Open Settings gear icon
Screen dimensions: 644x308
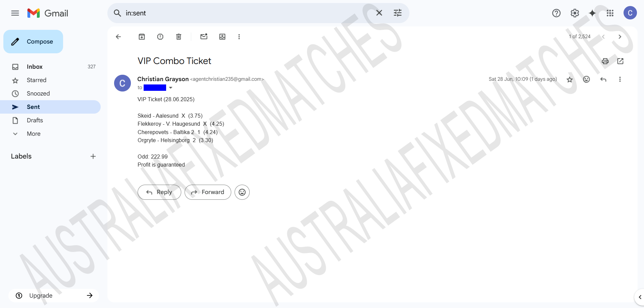point(575,13)
